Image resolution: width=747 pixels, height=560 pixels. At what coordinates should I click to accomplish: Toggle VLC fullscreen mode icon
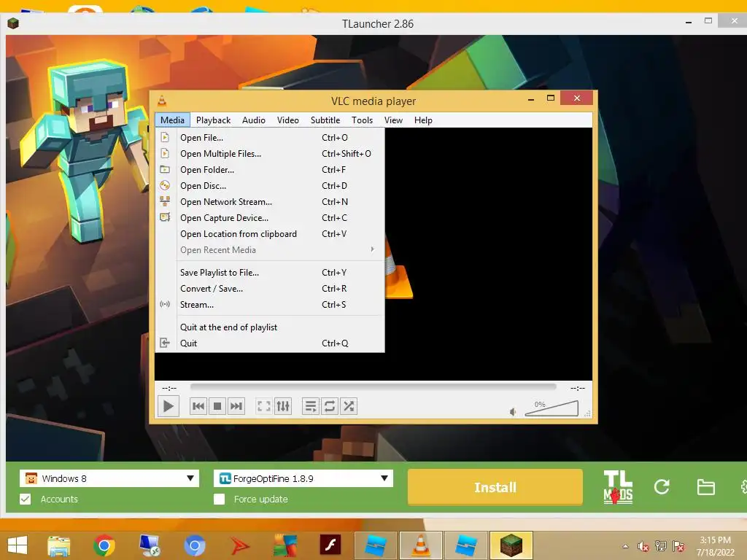tap(263, 406)
